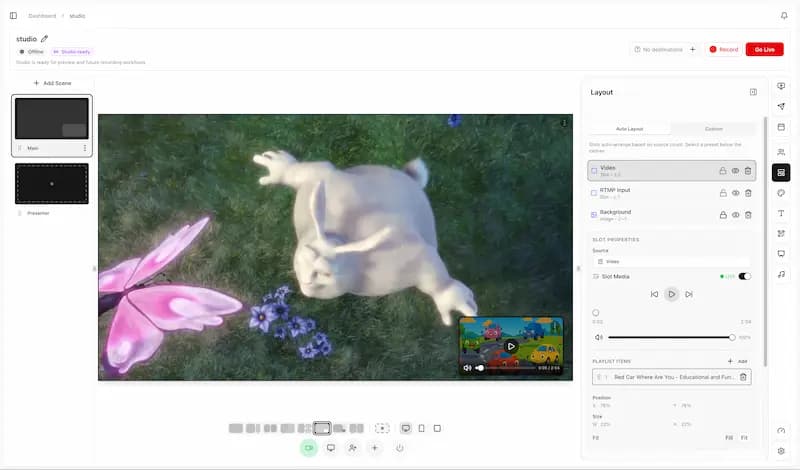Click the Record button

pyautogui.click(x=723, y=50)
